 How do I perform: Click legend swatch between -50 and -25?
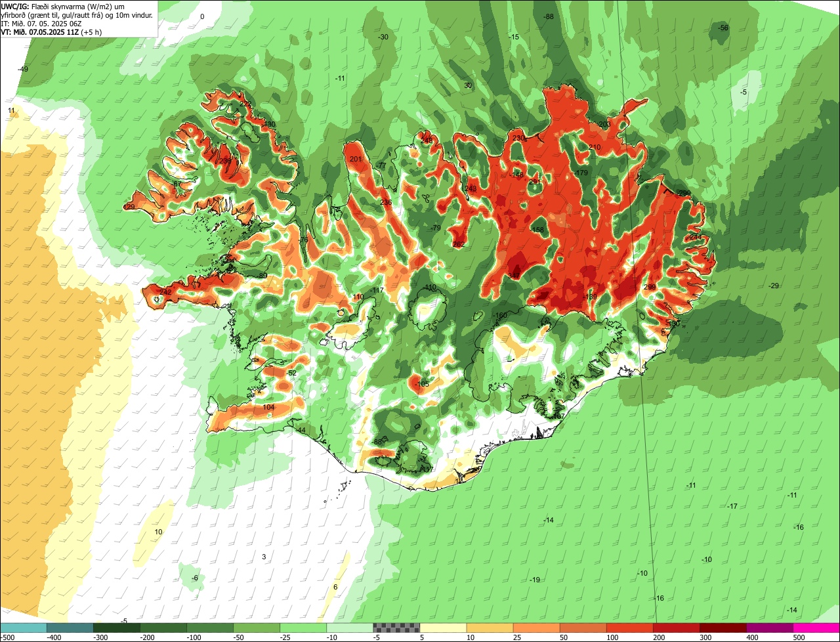[257, 628]
